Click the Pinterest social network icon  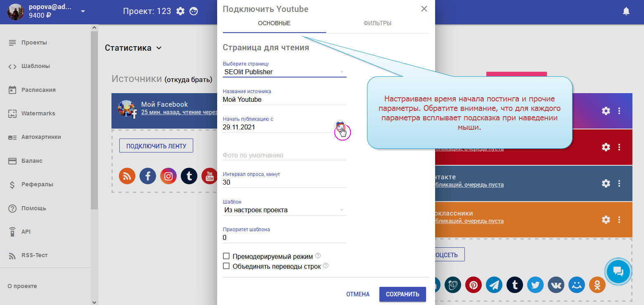click(474, 285)
